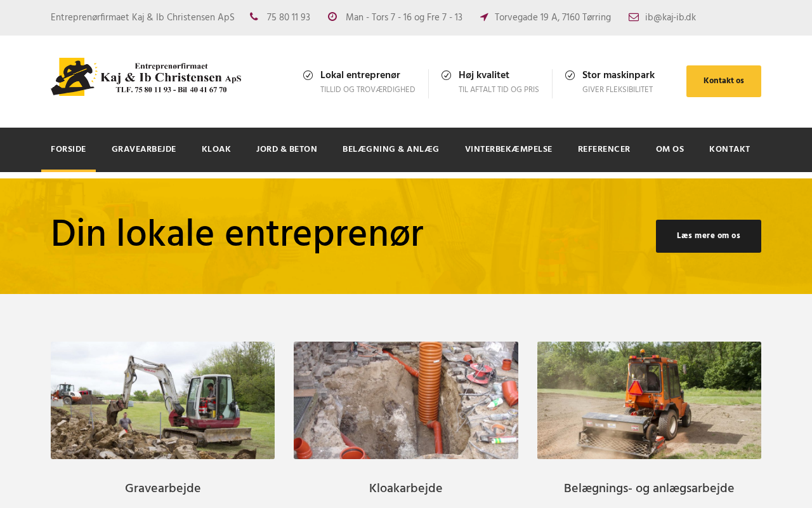The image size is (812, 508).
Task: Click the 75 80 11 93 phone number
Action: tap(289, 18)
